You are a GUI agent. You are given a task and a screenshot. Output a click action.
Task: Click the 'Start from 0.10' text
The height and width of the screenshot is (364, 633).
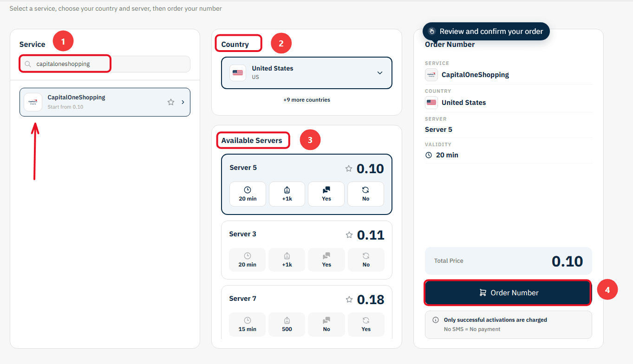pyautogui.click(x=65, y=107)
